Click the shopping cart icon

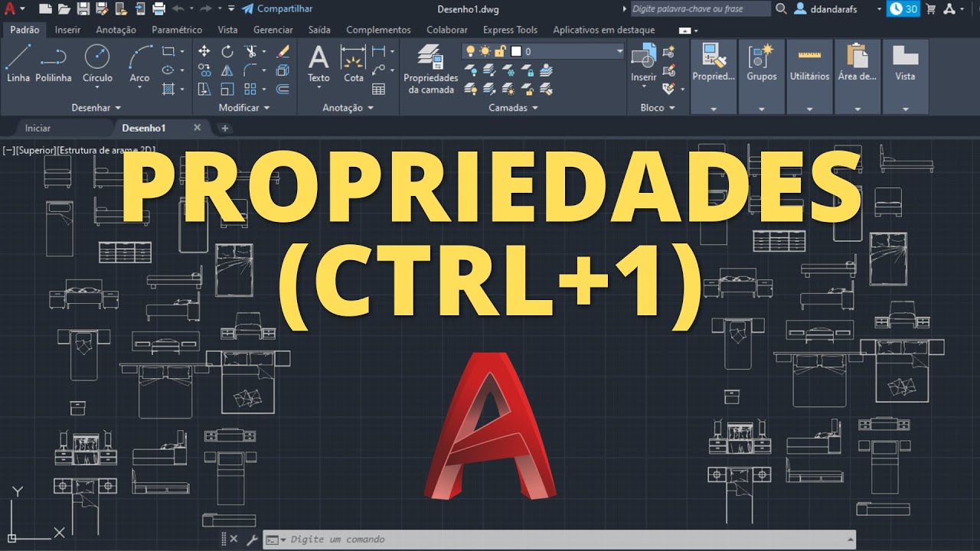[x=931, y=9]
